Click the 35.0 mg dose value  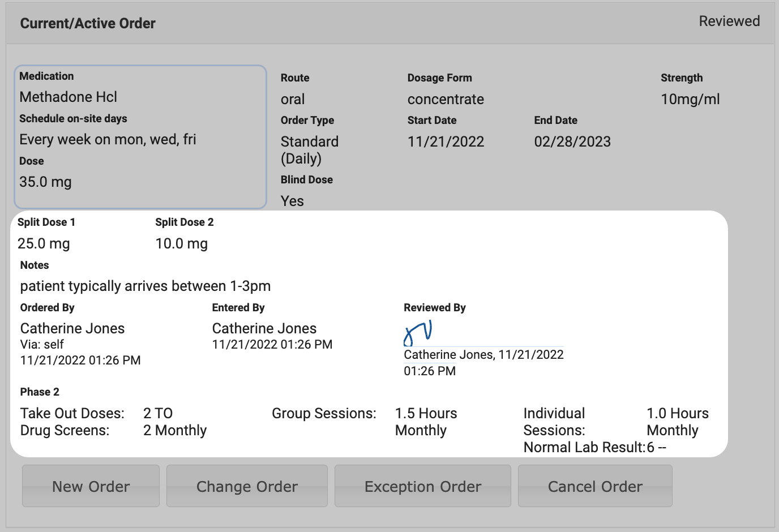(45, 182)
